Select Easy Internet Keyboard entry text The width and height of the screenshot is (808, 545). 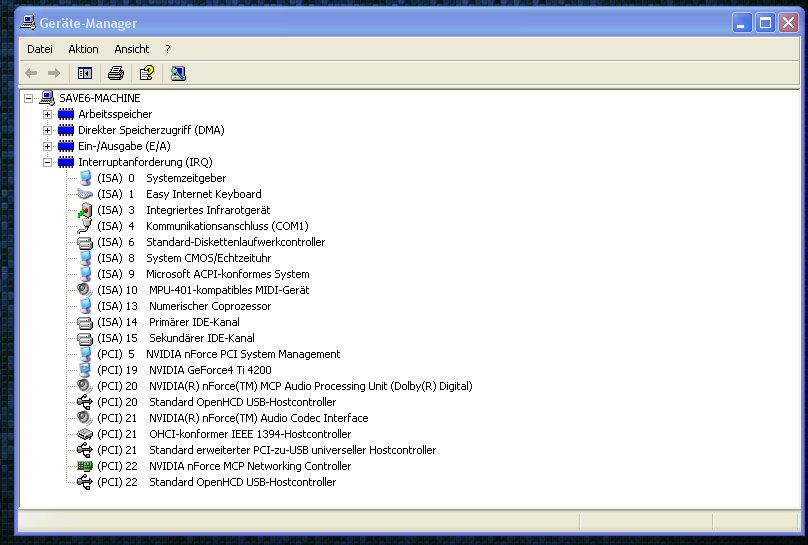(204, 194)
